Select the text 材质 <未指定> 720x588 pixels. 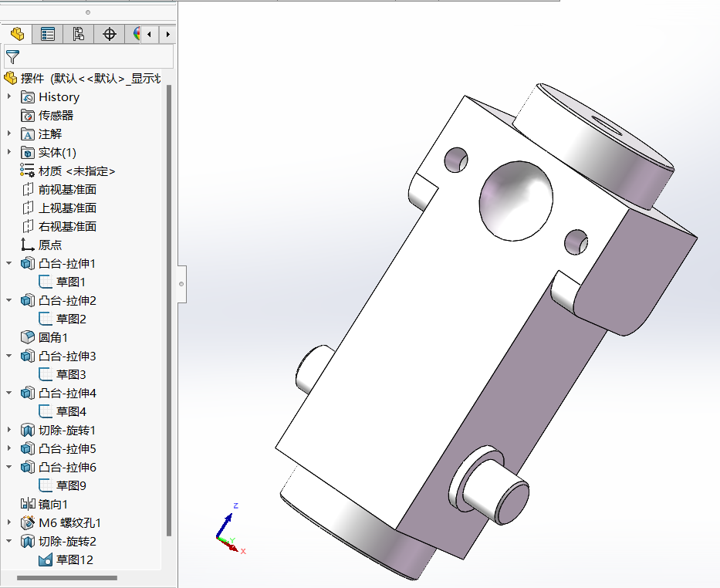point(76,171)
